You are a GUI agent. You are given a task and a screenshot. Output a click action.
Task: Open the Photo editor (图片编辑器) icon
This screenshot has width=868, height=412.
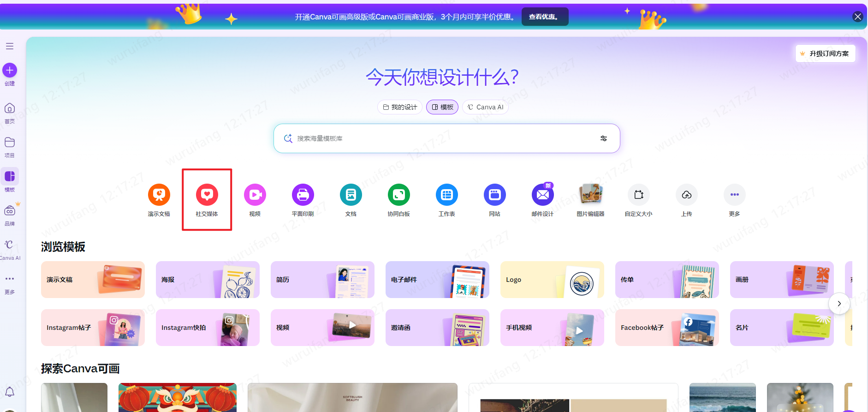click(x=591, y=195)
